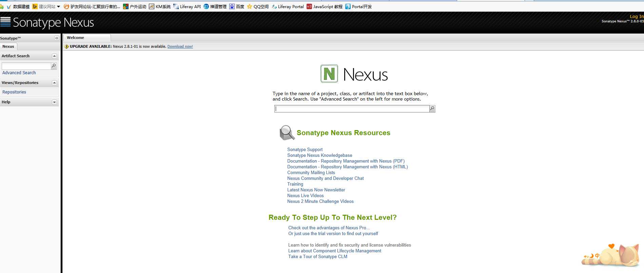Select the Welcome tab
The height and width of the screenshot is (273, 644).
pos(86,38)
